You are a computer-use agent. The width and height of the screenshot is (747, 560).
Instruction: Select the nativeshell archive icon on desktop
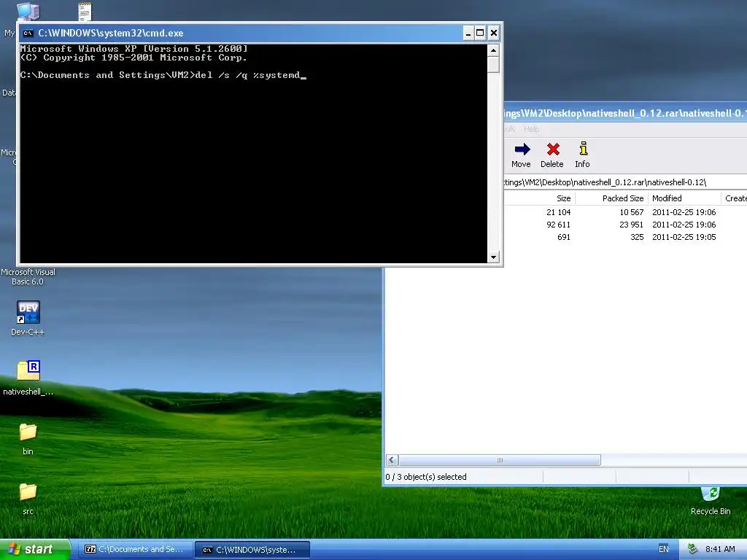point(28,371)
